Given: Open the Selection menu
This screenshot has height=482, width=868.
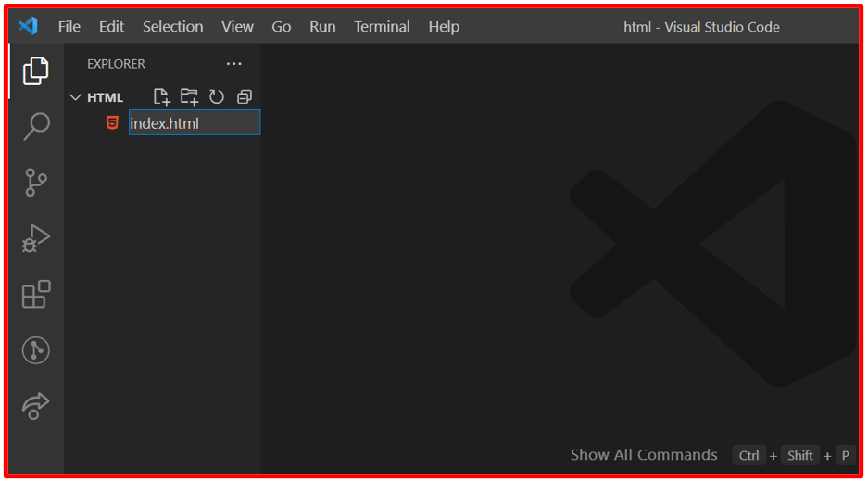Looking at the screenshot, I should coord(172,27).
